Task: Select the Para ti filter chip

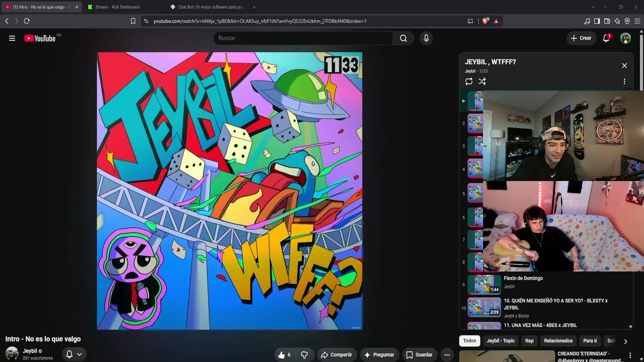Action: pyautogui.click(x=590, y=341)
